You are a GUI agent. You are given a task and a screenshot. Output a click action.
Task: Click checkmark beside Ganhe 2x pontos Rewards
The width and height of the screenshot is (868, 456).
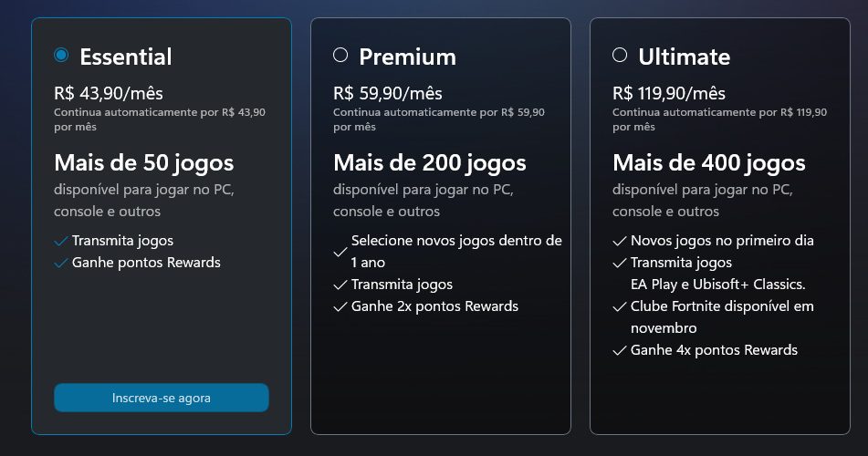pos(340,306)
